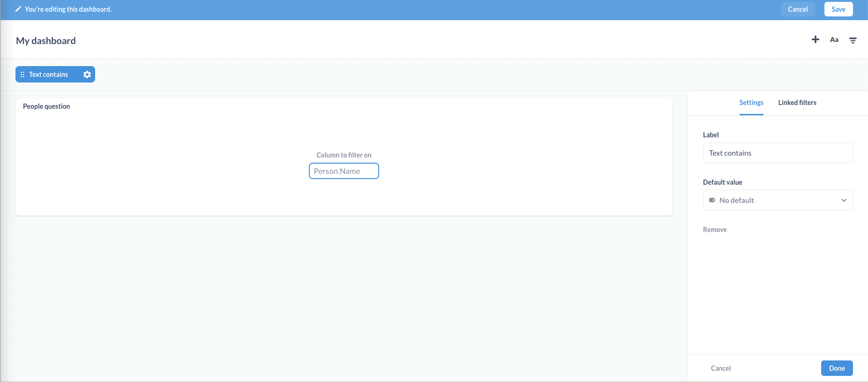Expand the No default dropdown chevron
The image size is (868, 382).
pos(844,200)
